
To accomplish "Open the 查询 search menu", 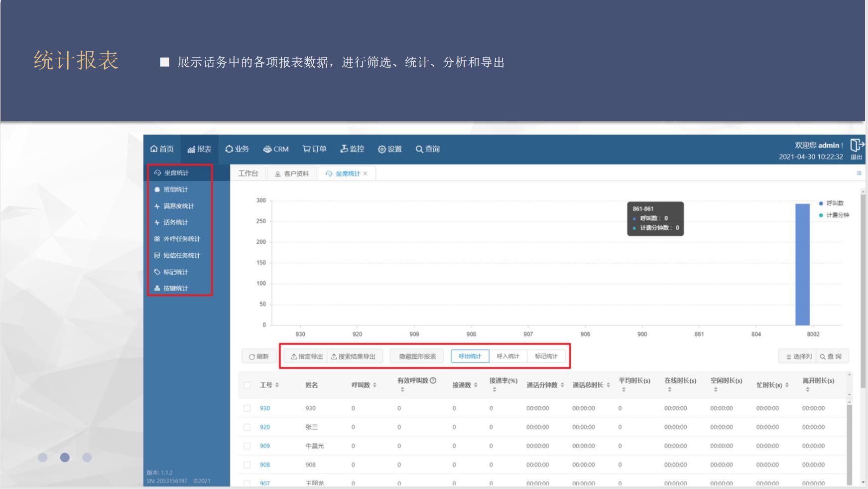I will tap(428, 149).
